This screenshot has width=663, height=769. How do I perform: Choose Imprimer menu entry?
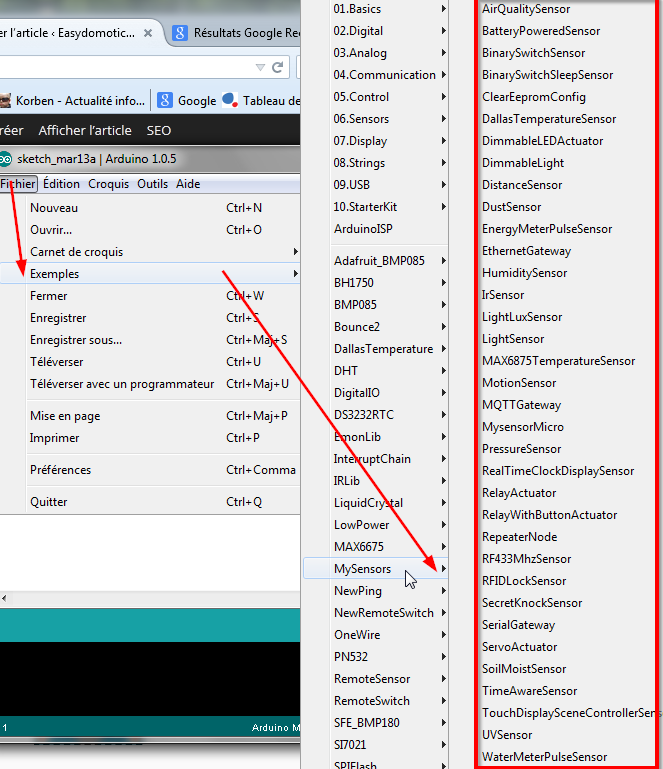150,438
